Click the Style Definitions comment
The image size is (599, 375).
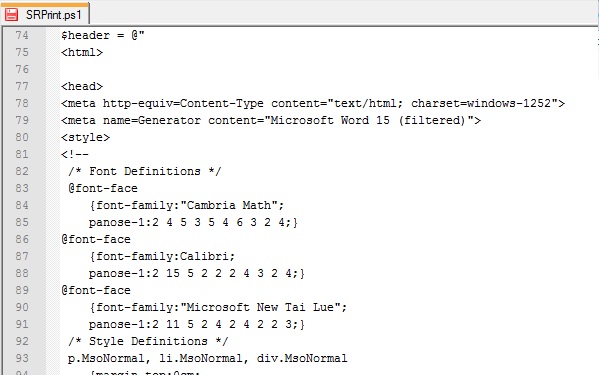pos(148,341)
